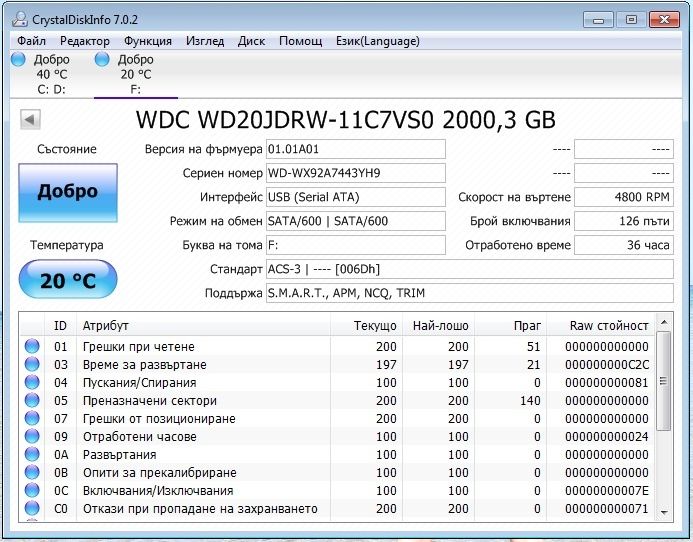Click the standard field ACS-3 | ---- [006Dh]

point(469,269)
